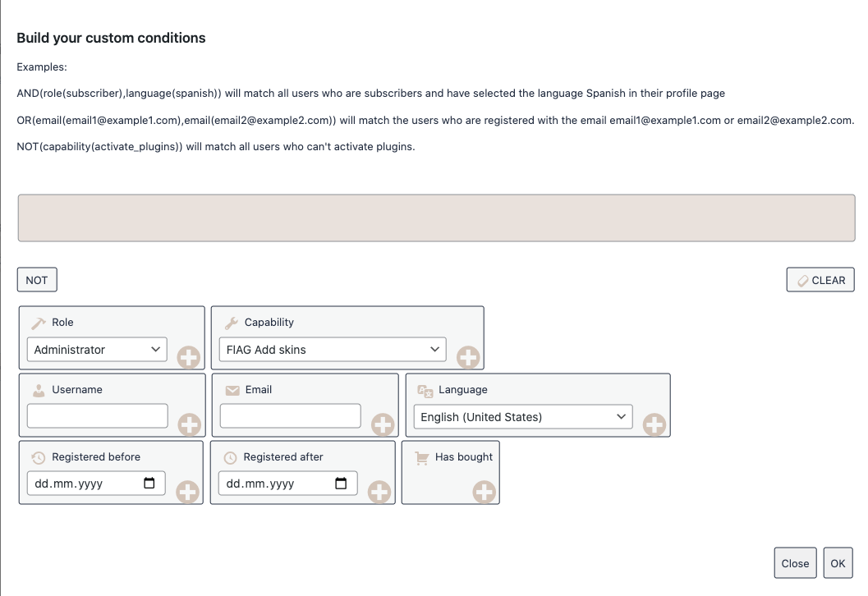Confirm with the OK button
This screenshot has width=868, height=596.
click(838, 563)
